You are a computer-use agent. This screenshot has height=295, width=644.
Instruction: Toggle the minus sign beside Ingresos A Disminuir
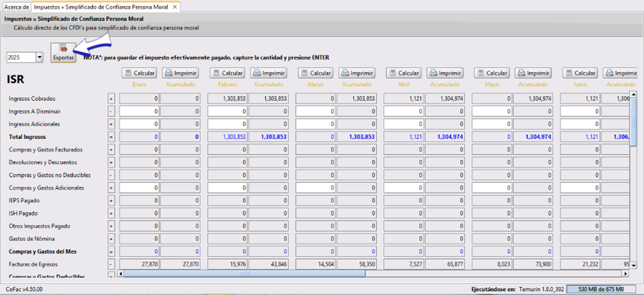pyautogui.click(x=111, y=111)
